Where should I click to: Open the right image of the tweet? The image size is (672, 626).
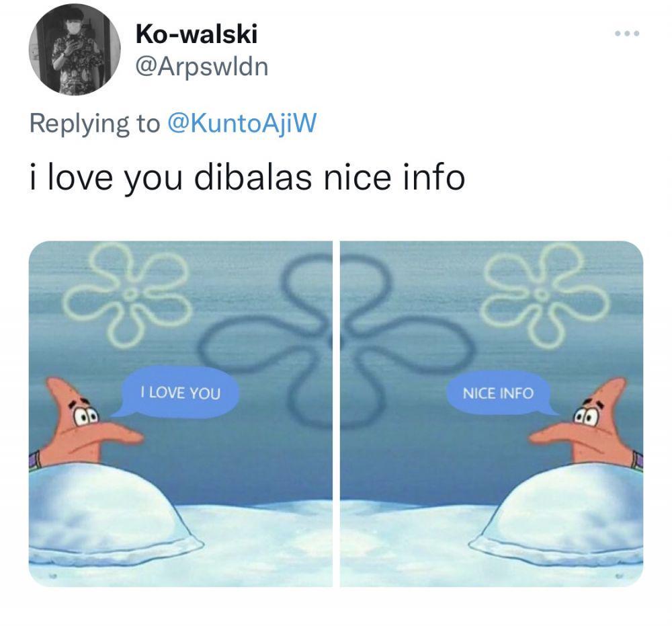492,414
